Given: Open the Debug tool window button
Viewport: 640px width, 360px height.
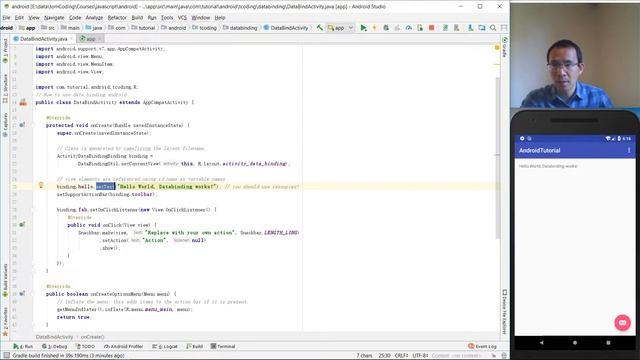Looking at the screenshot, I should pos(54,346).
